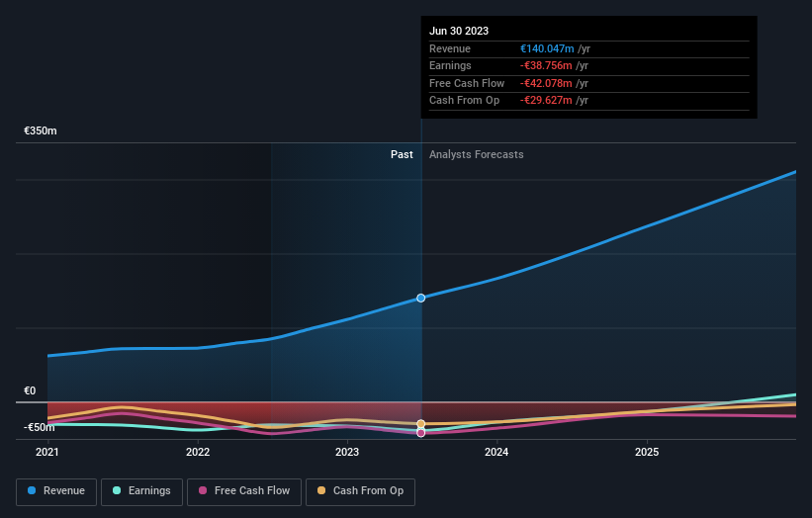
Task: Click the orange Cash From Op data point
Action: tap(421, 424)
